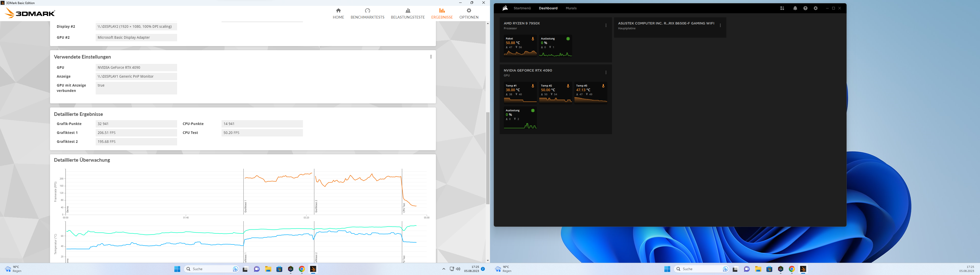980x275 pixels.
Task: Select ERGEBNISSE results tab
Action: 442,13
